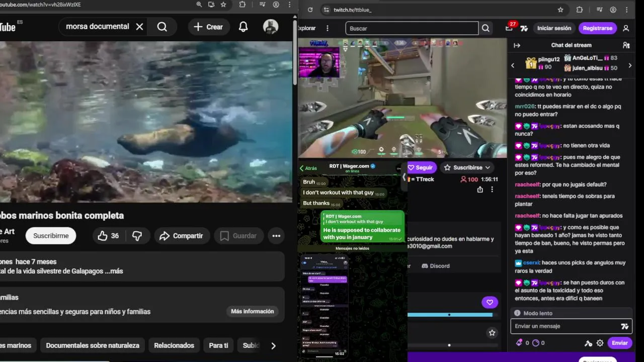This screenshot has width=644, height=362.
Task: Click the Twitch search magnifier button
Action: [x=486, y=28]
